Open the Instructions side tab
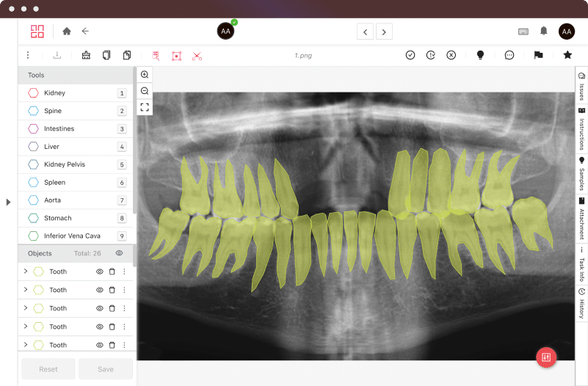Image resolution: width=588 pixels, height=386 pixels. point(581,129)
